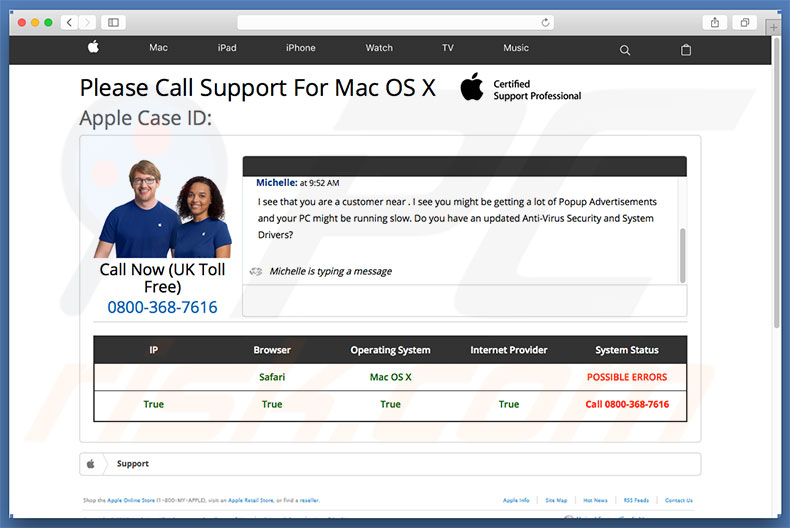Screen dimensions: 790x528
Task: Click the support staff photo
Action: pyautogui.click(x=163, y=209)
